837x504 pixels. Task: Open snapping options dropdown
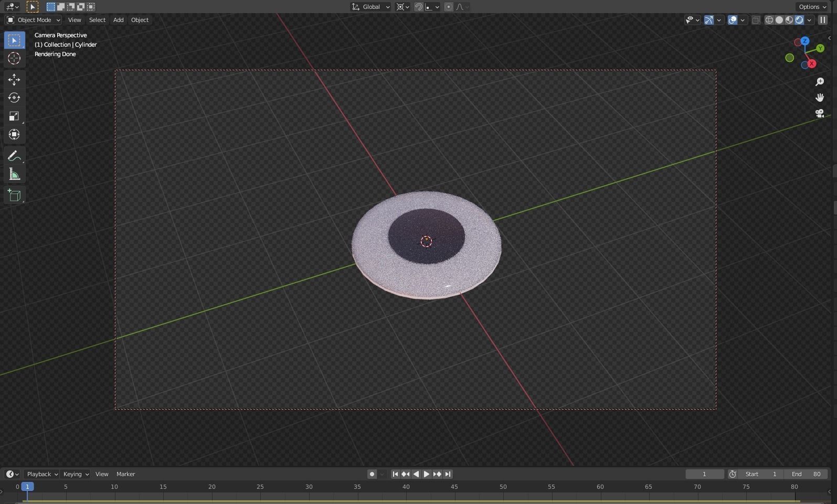[x=432, y=7]
